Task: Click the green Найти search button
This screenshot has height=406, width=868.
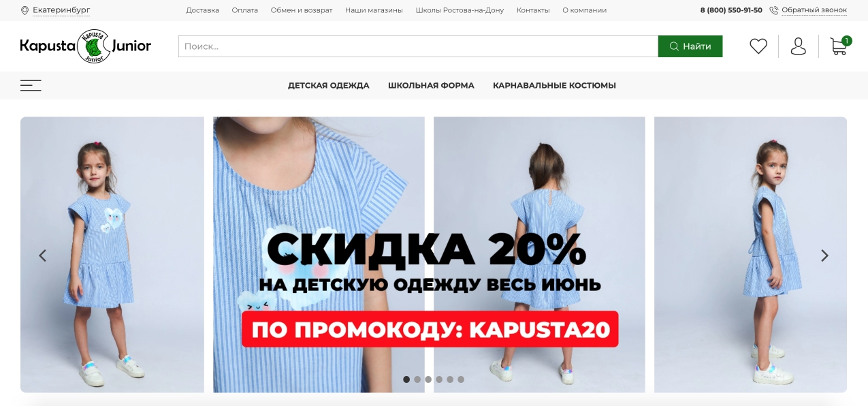Action: tap(690, 46)
